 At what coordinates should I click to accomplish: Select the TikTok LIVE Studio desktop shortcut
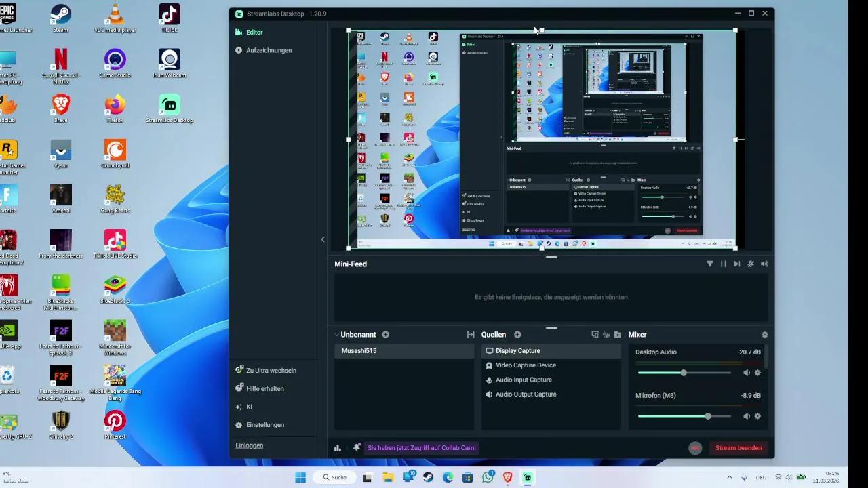115,245
